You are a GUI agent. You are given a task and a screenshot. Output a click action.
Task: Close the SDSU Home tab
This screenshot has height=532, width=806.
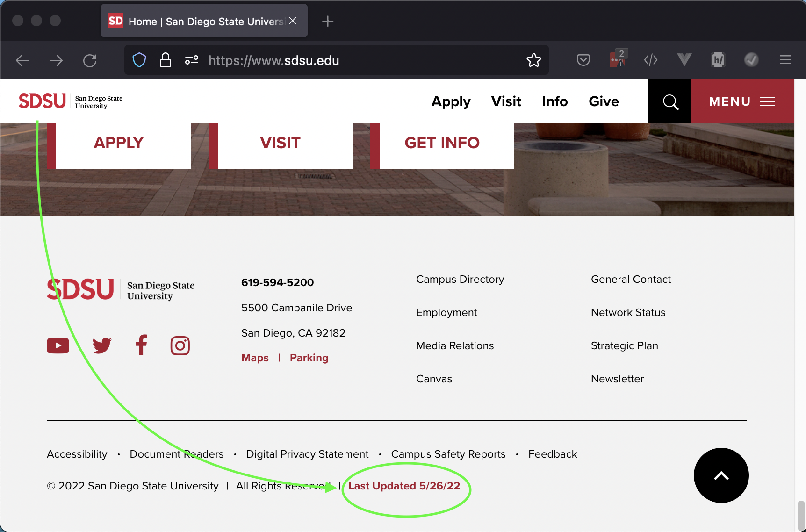coord(293,21)
